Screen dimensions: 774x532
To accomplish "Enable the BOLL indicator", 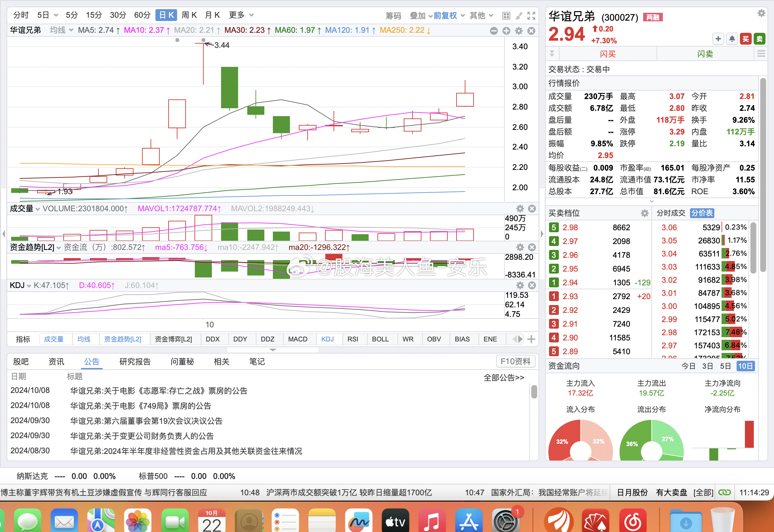I will coord(380,339).
